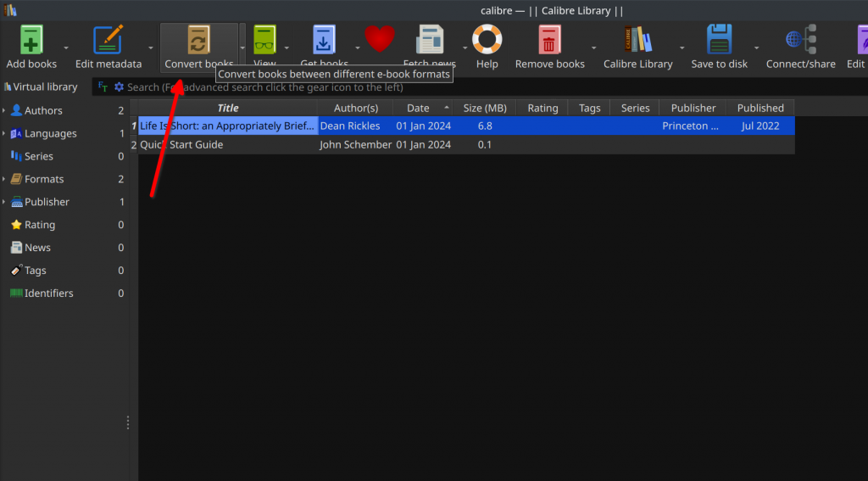This screenshot has width=868, height=481.
Task: Open the Help lifebuoy icon
Action: [x=487, y=39]
